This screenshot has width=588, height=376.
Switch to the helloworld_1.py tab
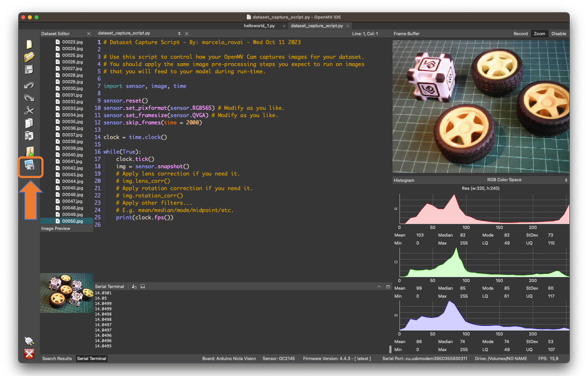pos(259,26)
